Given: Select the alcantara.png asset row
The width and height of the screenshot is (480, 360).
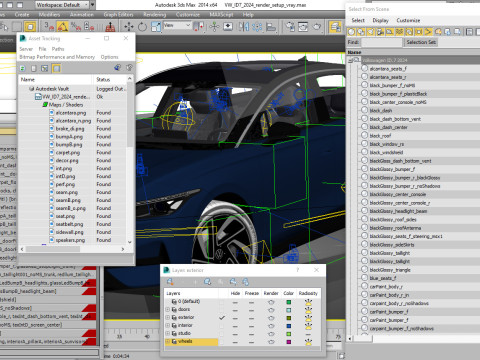Looking at the screenshot, I should [x=71, y=113].
